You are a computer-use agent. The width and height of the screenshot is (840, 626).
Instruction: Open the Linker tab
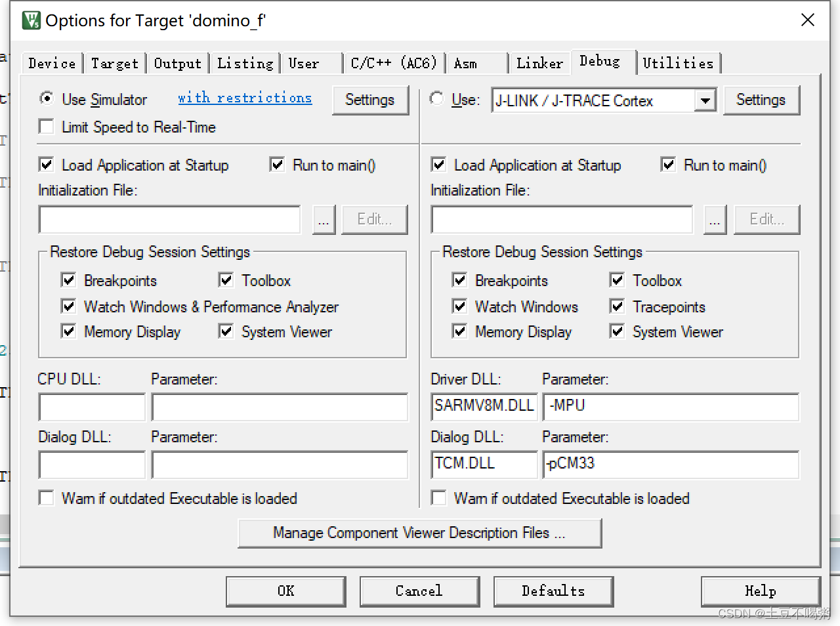point(539,63)
